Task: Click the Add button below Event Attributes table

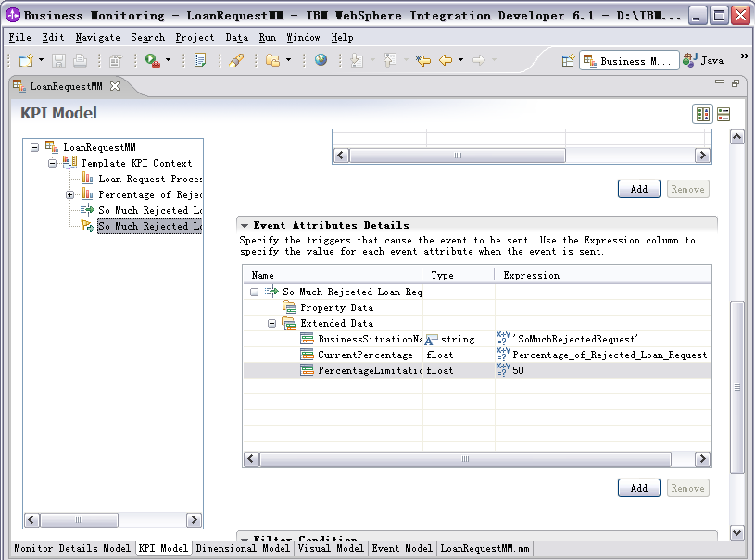Action: click(639, 488)
